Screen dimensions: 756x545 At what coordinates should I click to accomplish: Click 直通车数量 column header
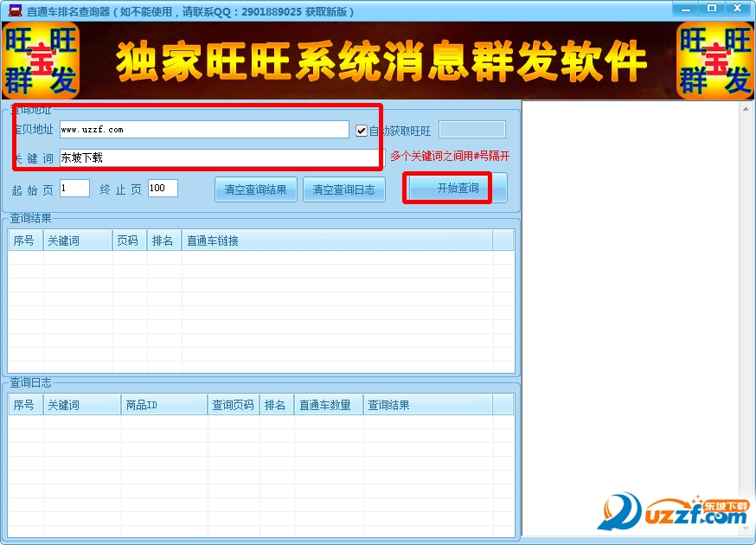pyautogui.click(x=329, y=405)
